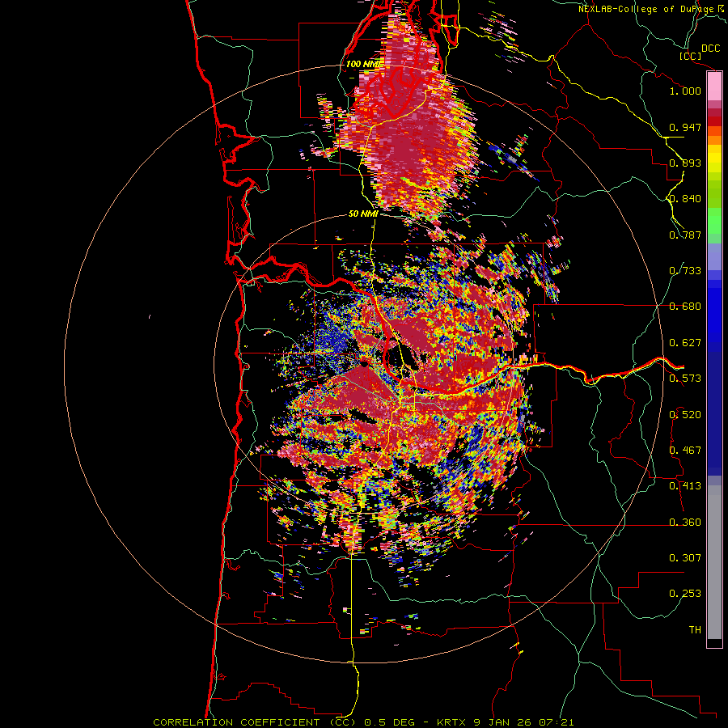This screenshot has height=728, width=728.
Task: Click the Correlation Coefficient KRTX caption
Action: (363, 722)
